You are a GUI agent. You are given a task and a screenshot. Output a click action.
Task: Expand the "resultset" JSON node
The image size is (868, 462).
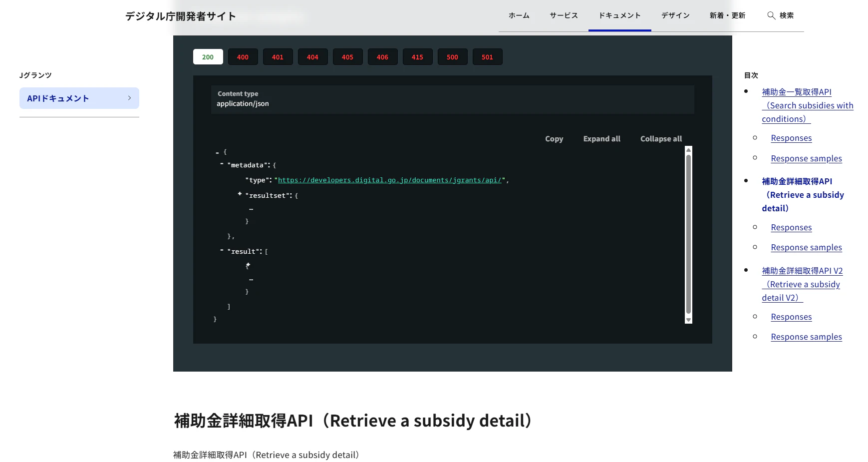click(240, 194)
